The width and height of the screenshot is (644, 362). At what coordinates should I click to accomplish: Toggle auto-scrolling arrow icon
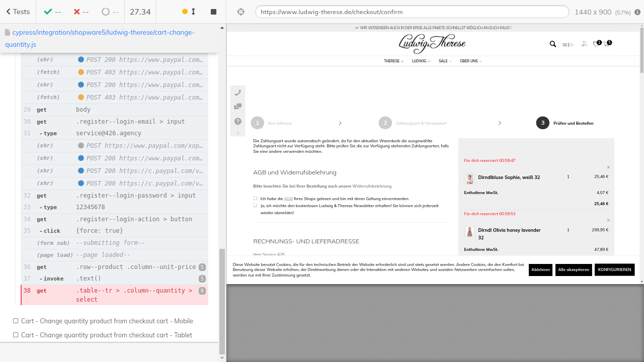coord(193,12)
